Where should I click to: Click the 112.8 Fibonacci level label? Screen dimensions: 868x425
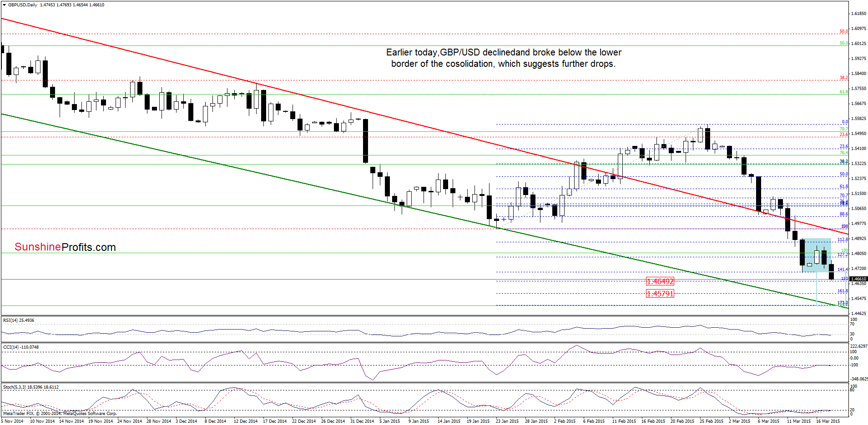point(843,239)
